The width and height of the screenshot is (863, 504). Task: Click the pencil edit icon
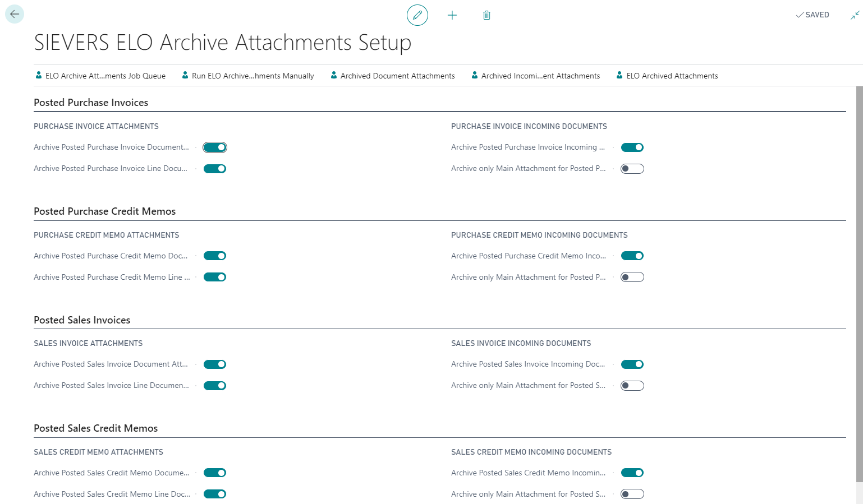(417, 15)
